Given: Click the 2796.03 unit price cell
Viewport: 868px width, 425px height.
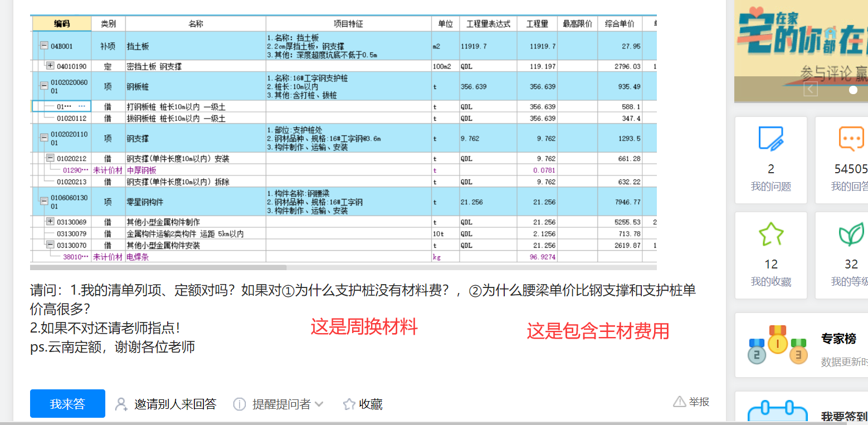Looking at the screenshot, I should coord(620,66).
